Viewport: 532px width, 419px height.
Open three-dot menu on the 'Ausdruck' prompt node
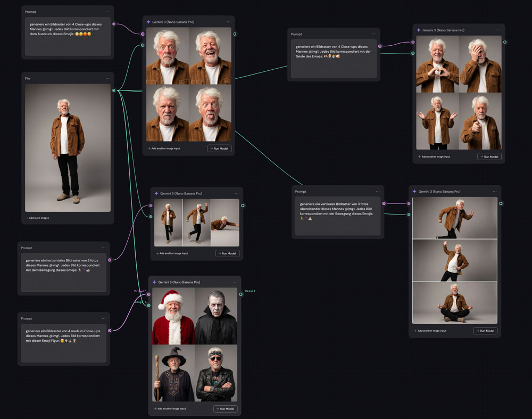(107, 11)
